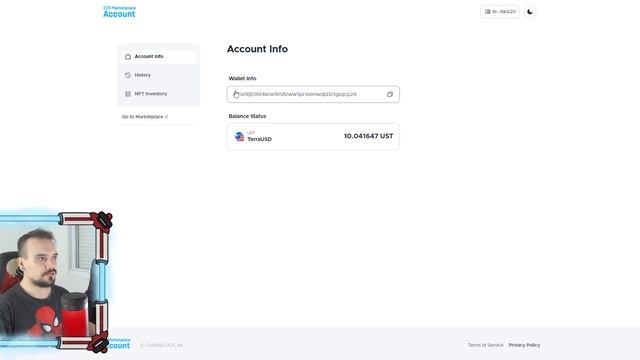This screenshot has height=360, width=640.
Task: Open the Terms of Service link
Action: pyautogui.click(x=485, y=345)
